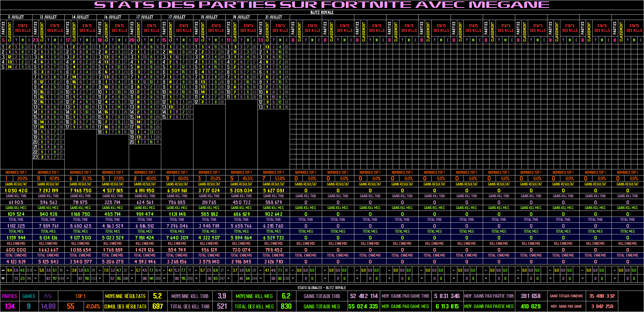Click the cumul des résultats value 697
Viewport: 644px width, 312px height.
158,306
